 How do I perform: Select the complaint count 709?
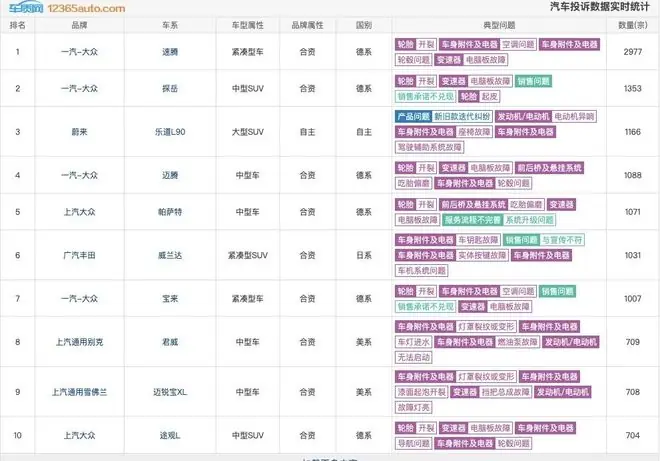(x=633, y=342)
